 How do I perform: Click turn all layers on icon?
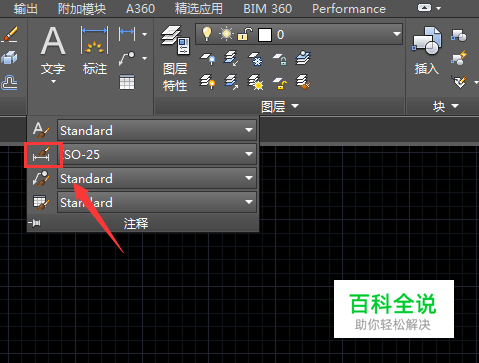(207, 82)
